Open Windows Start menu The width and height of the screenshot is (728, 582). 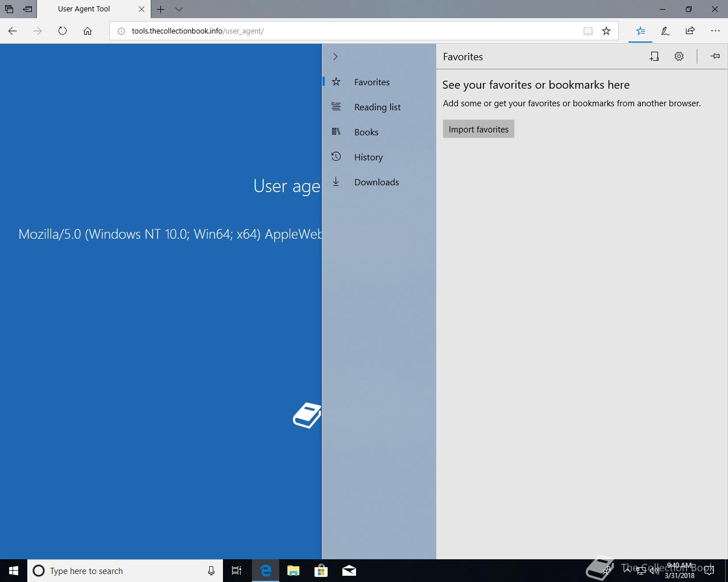[x=14, y=571]
